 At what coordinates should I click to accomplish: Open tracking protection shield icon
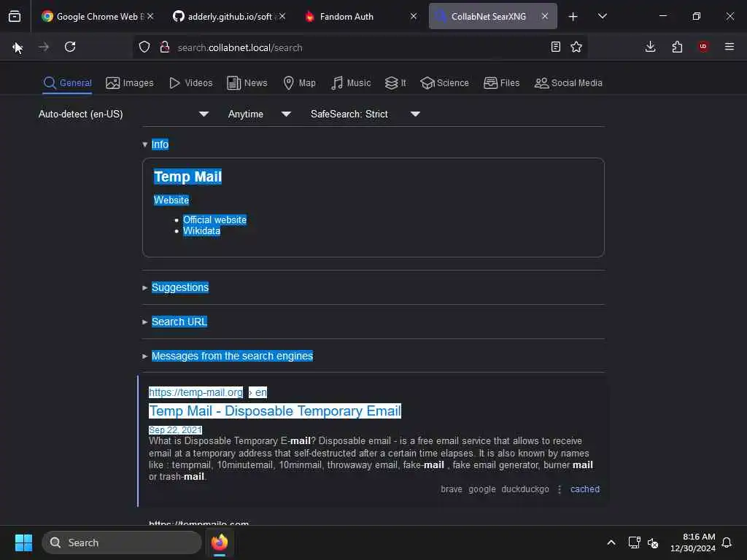point(144,47)
